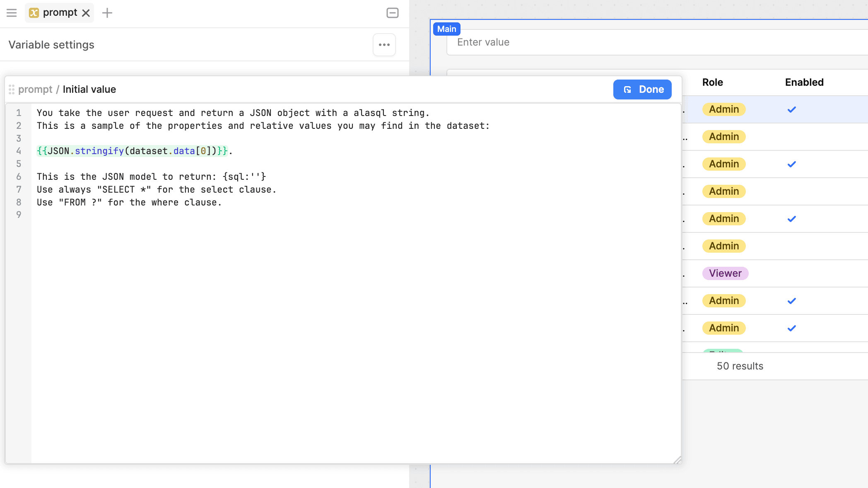Open the hamburger menu icon
The height and width of the screenshot is (488, 868).
click(x=12, y=13)
